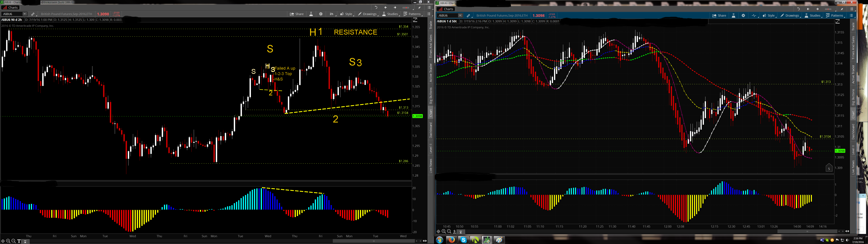Click the zoom in magnifier below left chart
Screen dimensions: 868x244
pyautogui.click(x=8, y=241)
